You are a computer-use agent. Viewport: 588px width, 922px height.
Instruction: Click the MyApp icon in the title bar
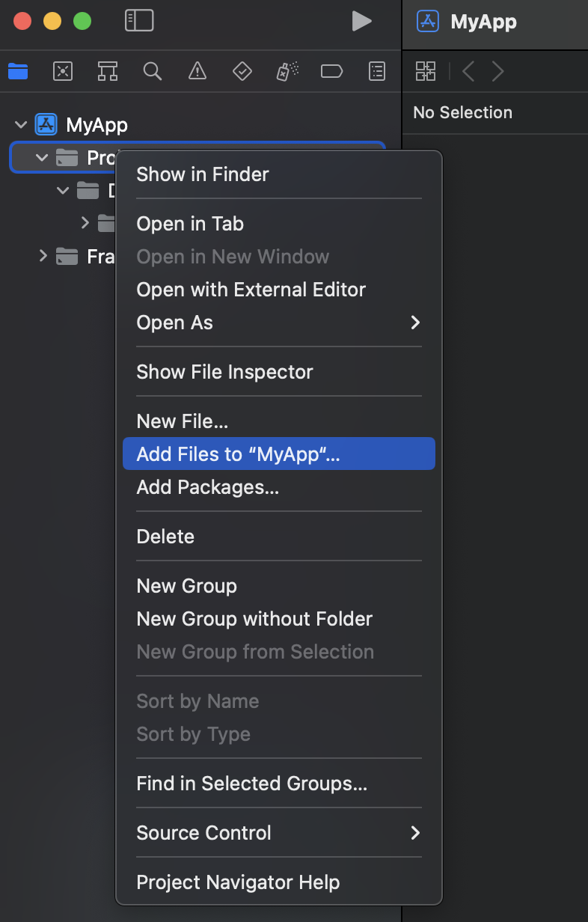coord(429,21)
